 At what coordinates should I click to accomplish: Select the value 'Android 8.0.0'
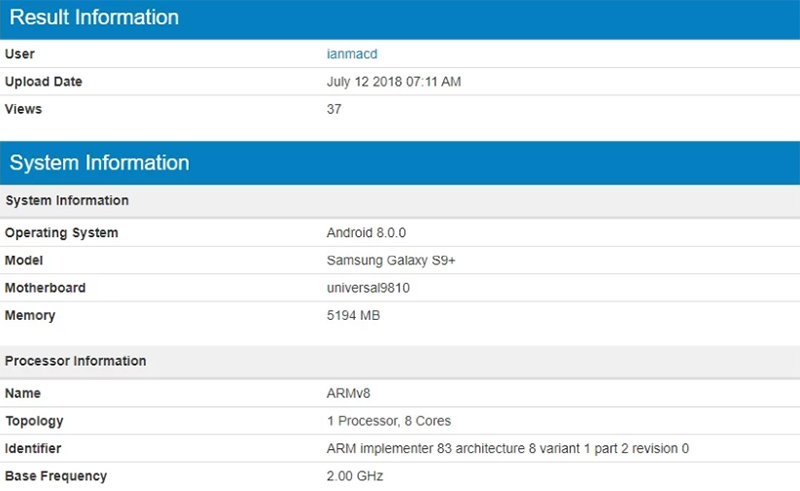pyautogui.click(x=366, y=233)
